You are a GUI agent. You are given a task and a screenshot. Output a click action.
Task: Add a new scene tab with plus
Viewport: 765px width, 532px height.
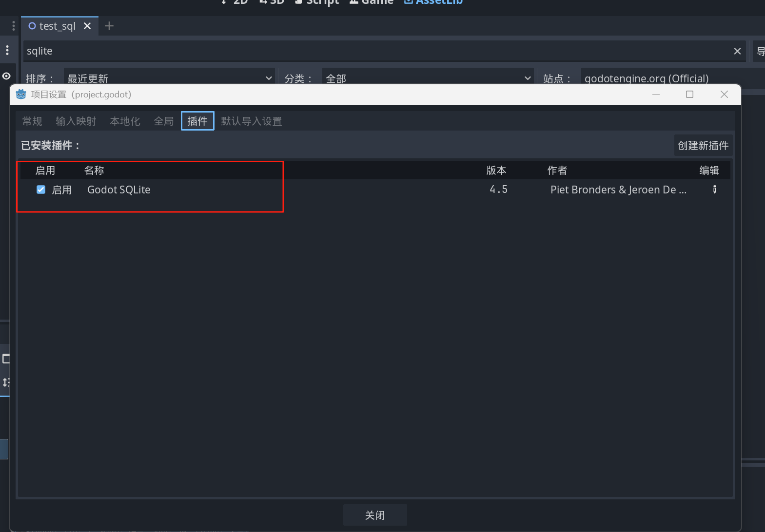109,26
